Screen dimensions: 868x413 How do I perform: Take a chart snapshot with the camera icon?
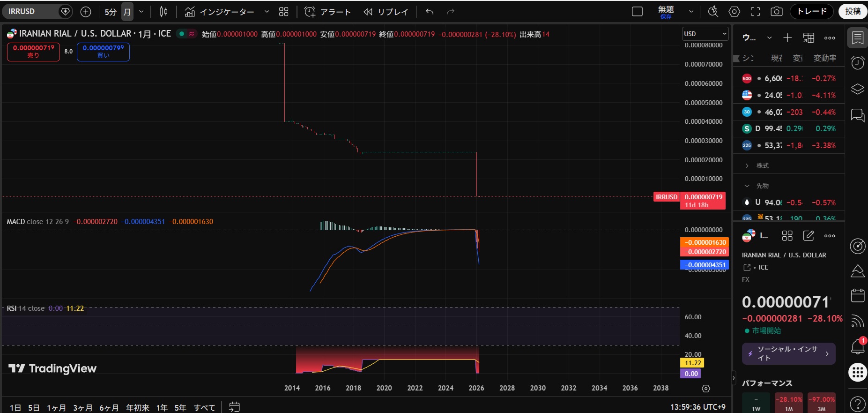[x=776, y=12]
